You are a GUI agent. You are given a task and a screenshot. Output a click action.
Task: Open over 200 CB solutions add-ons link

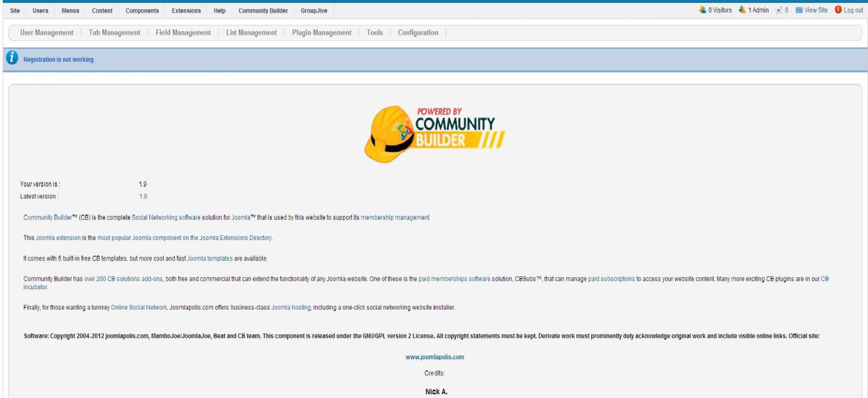click(123, 279)
